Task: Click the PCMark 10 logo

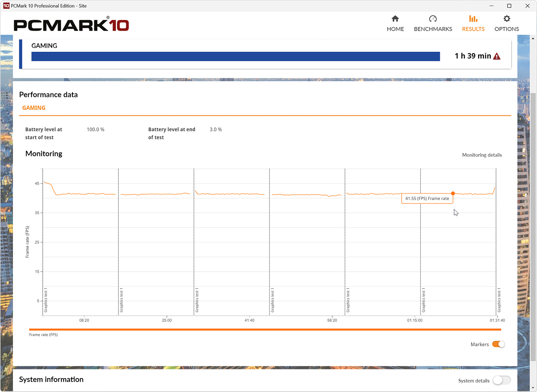Action: [71, 24]
